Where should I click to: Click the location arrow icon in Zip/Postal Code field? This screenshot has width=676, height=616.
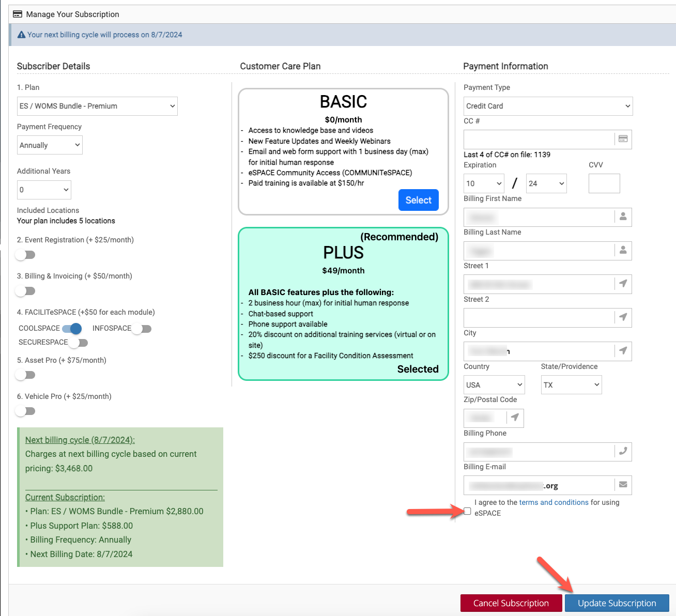[515, 418]
